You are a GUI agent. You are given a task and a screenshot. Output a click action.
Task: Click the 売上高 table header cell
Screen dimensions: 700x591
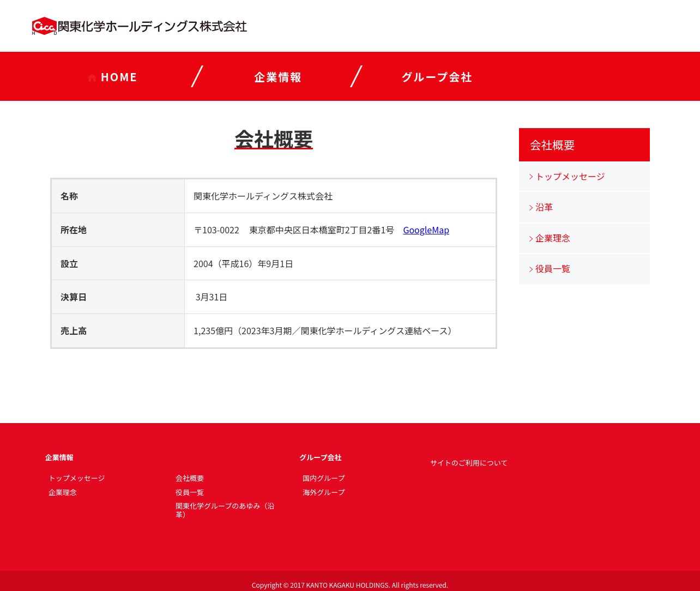118,331
